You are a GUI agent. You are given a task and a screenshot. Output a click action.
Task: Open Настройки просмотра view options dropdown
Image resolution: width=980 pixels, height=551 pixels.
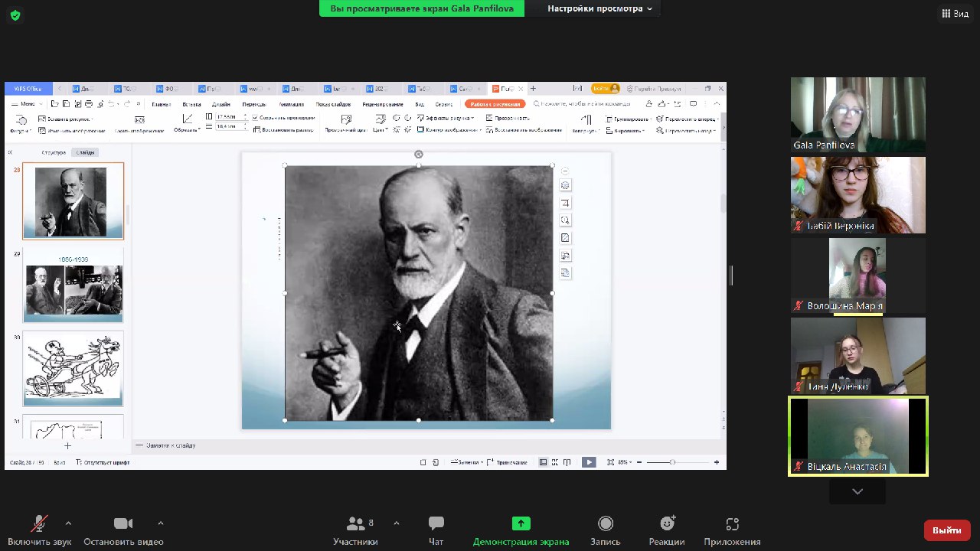(x=599, y=8)
